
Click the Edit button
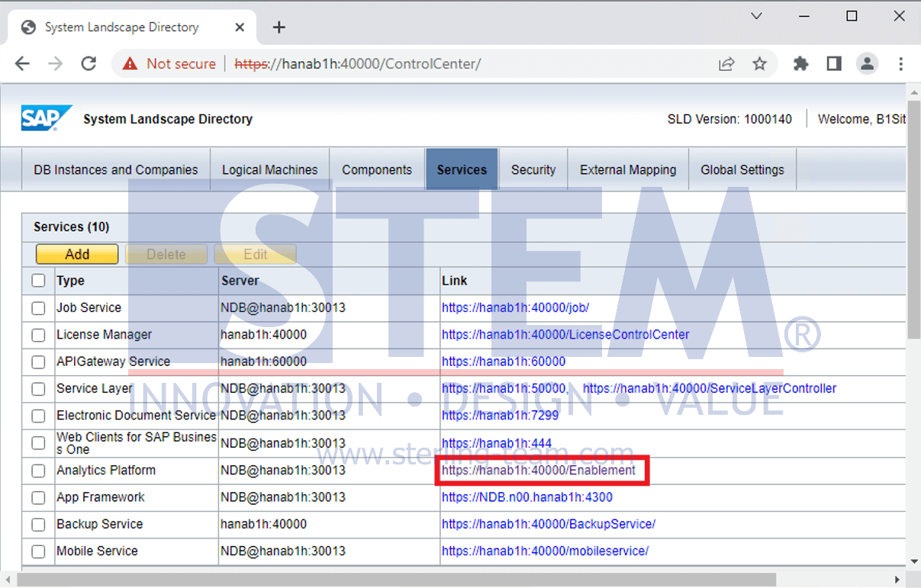[255, 254]
